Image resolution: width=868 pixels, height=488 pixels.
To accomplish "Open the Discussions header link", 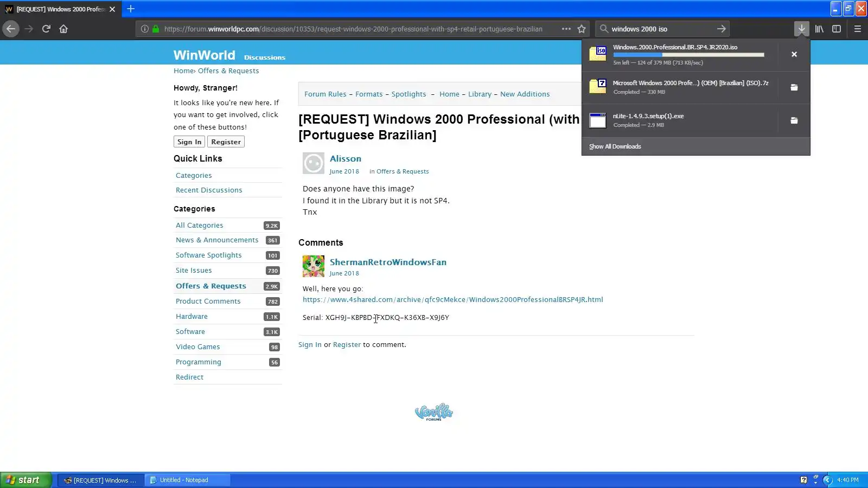I will click(264, 57).
